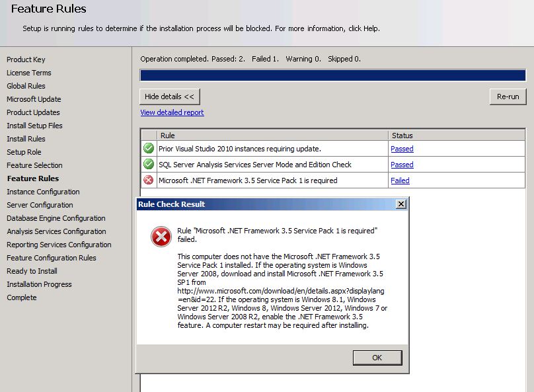Click green Passed icon for Analysis Services check
The height and width of the screenshot is (392, 534).
click(148, 165)
